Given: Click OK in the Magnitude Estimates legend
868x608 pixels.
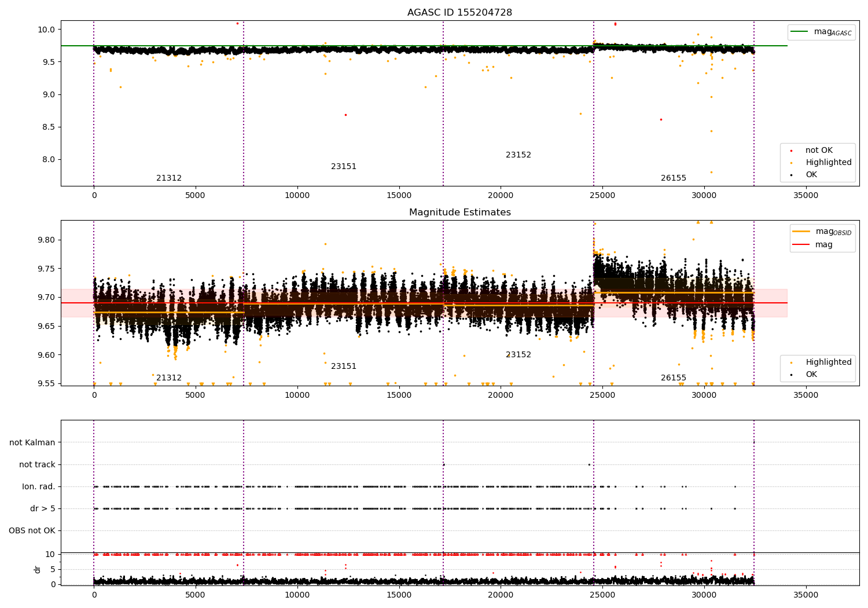Looking at the screenshot, I should (804, 375).
